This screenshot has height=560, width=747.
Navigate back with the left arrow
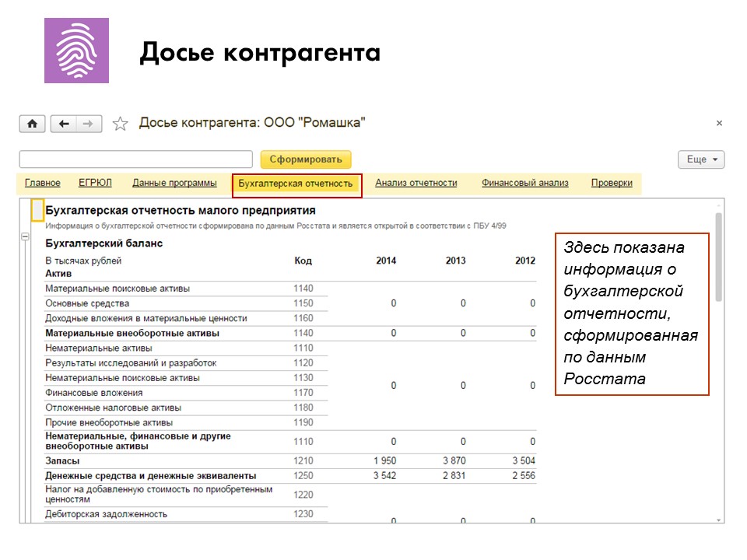tap(64, 124)
